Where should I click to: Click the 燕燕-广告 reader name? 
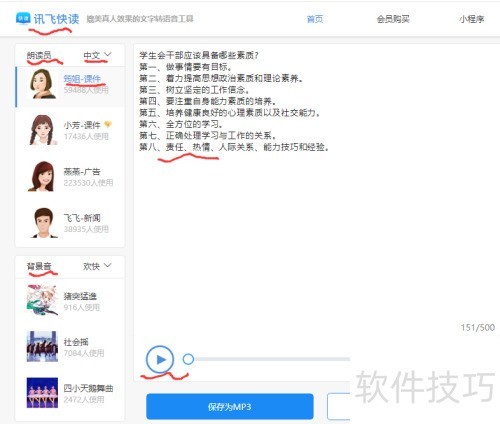[82, 172]
